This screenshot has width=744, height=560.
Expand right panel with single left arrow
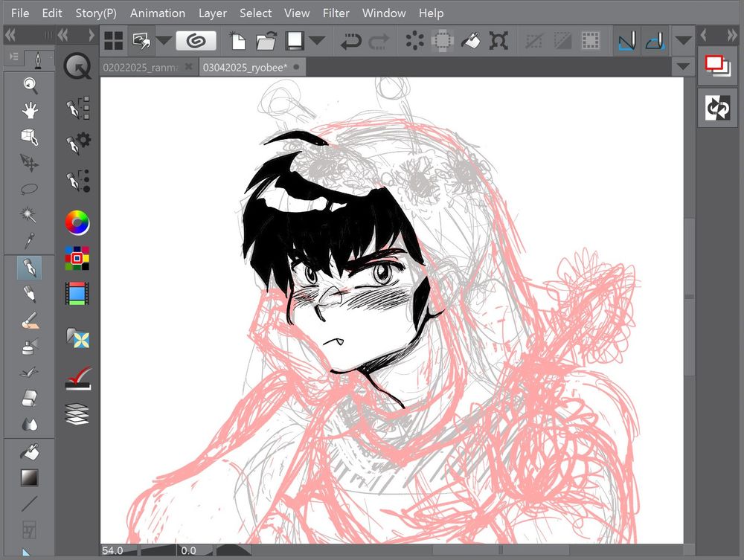704,35
